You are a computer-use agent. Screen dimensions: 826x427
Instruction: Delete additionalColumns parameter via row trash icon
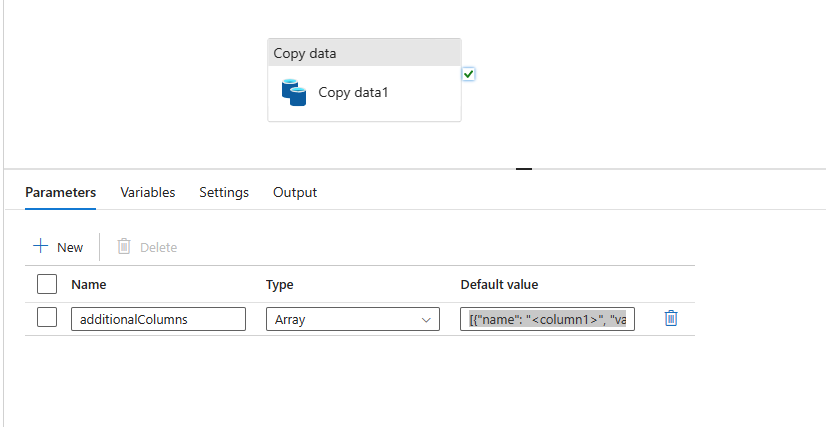[x=671, y=318]
